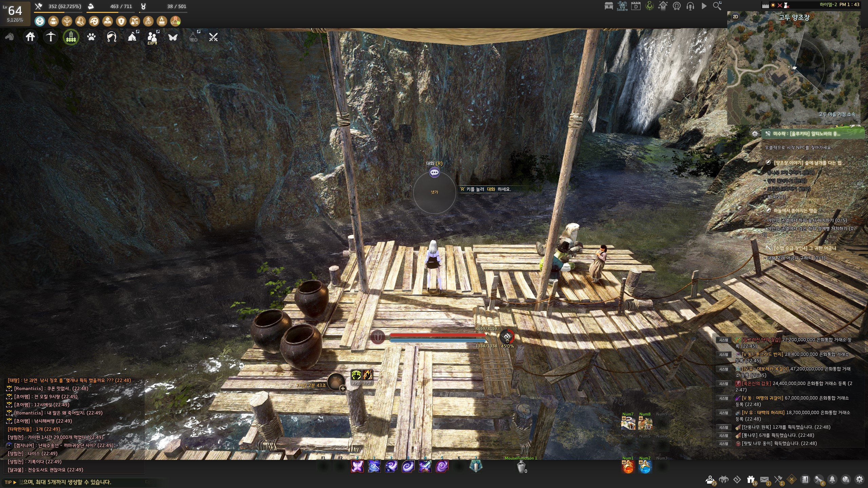868x488 pixels.
Task: Expand the 대화 (R) speech bubble interaction
Action: coord(434,172)
